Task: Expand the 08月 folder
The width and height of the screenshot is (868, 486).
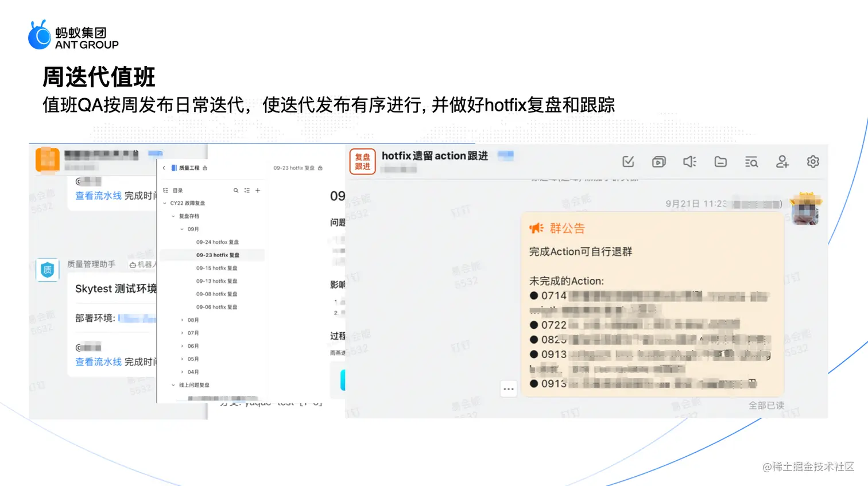Action: (182, 320)
